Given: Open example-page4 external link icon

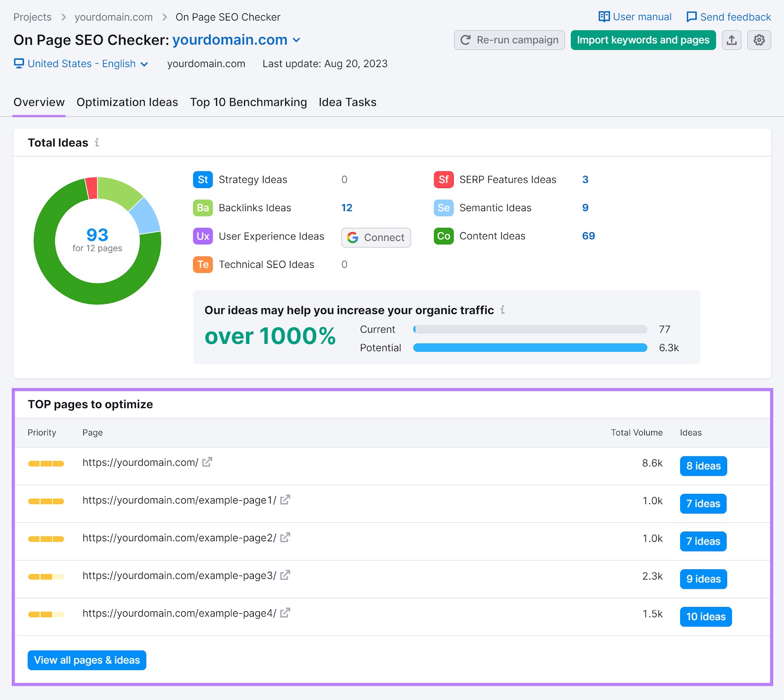Looking at the screenshot, I should coord(285,613).
